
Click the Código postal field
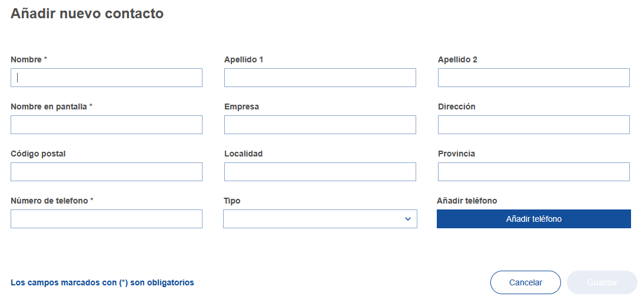[107, 172]
